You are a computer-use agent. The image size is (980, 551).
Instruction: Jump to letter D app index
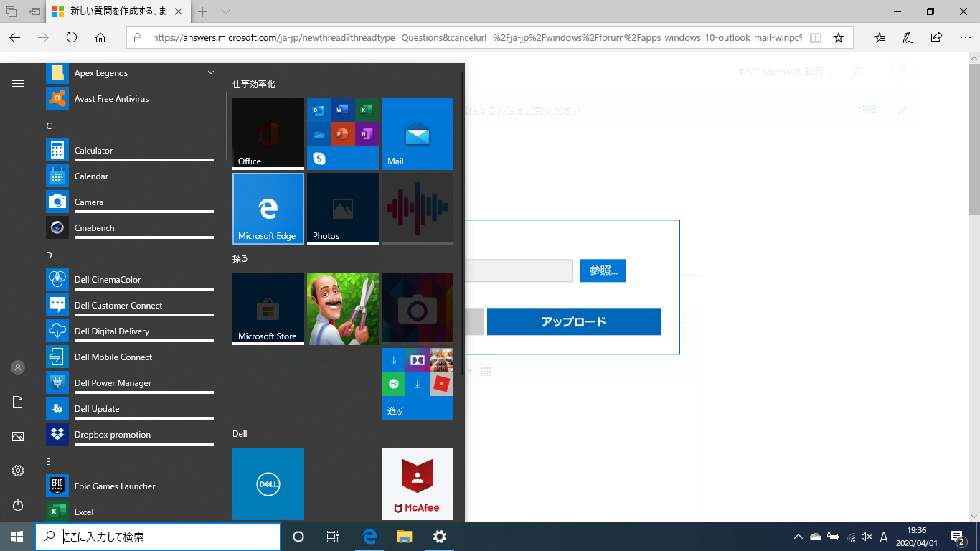pyautogui.click(x=49, y=255)
